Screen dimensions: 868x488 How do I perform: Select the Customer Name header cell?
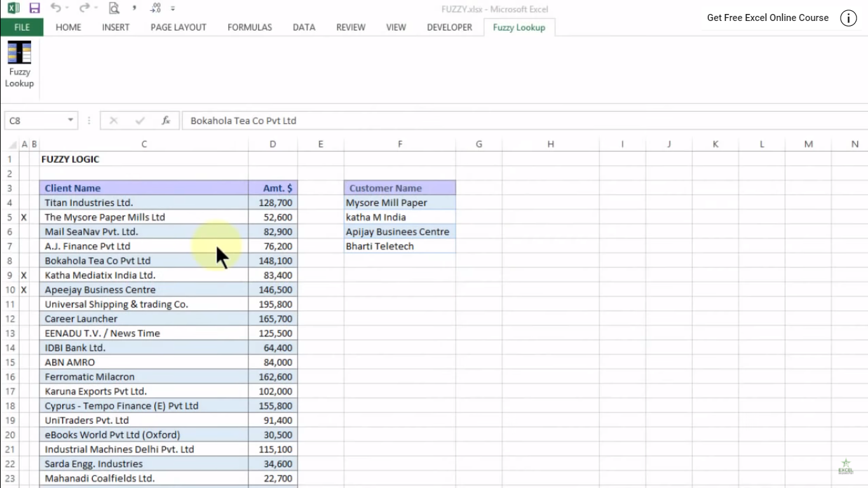tap(400, 188)
